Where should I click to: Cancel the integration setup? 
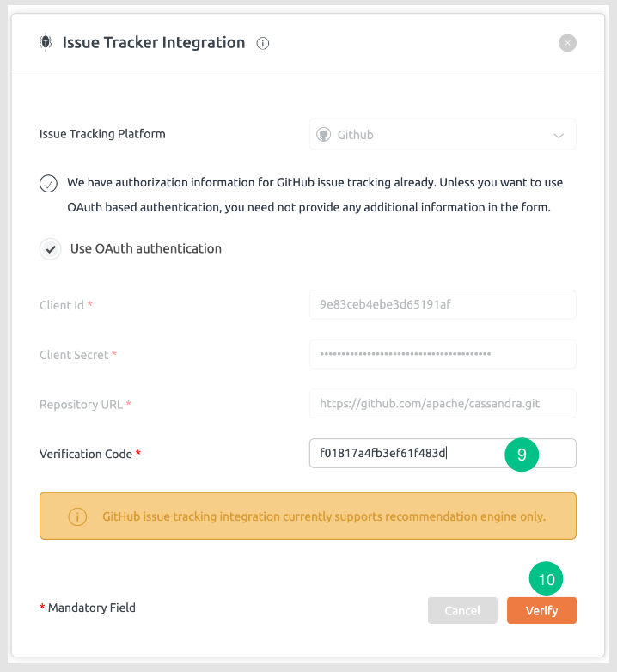tap(462, 610)
